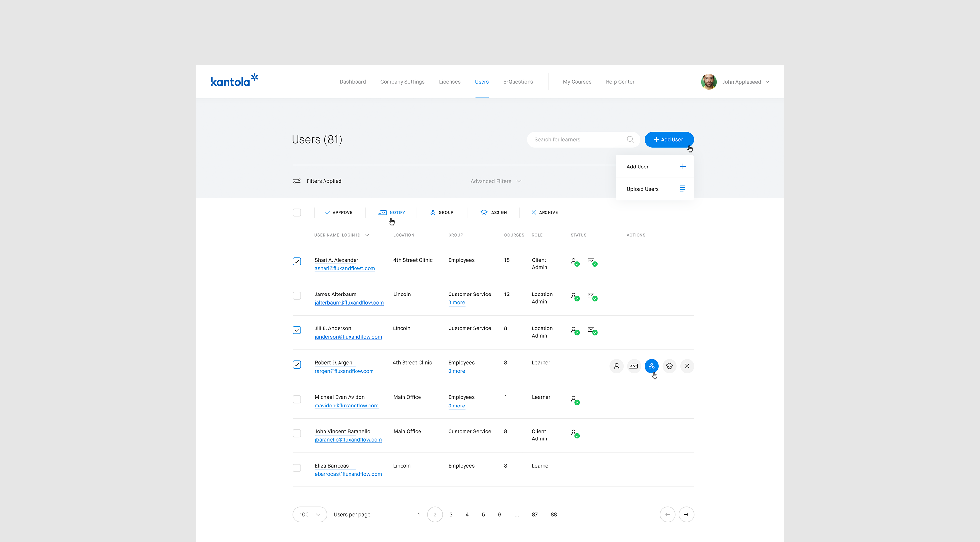Uncheck Shari A. Alexander's checkbox

tap(297, 262)
